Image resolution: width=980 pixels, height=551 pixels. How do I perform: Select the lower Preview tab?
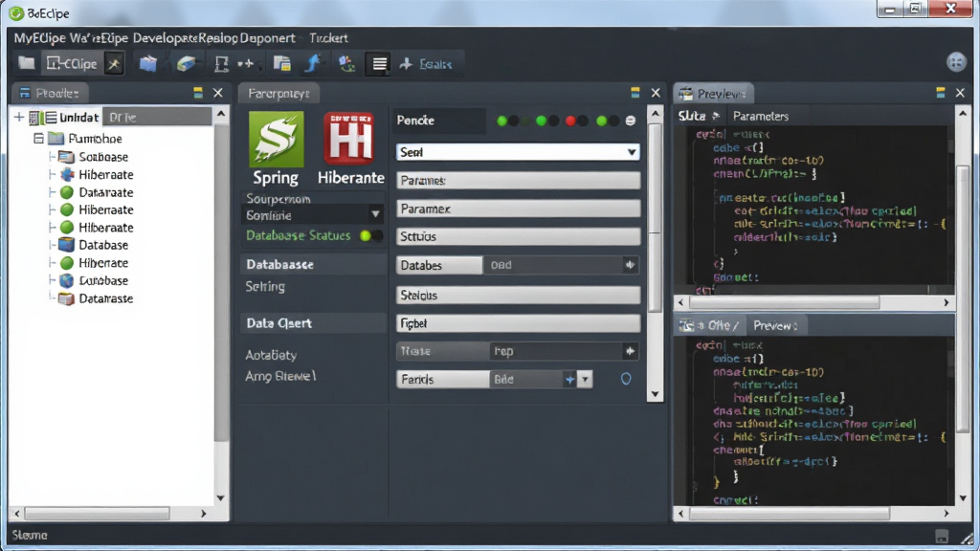pos(775,325)
